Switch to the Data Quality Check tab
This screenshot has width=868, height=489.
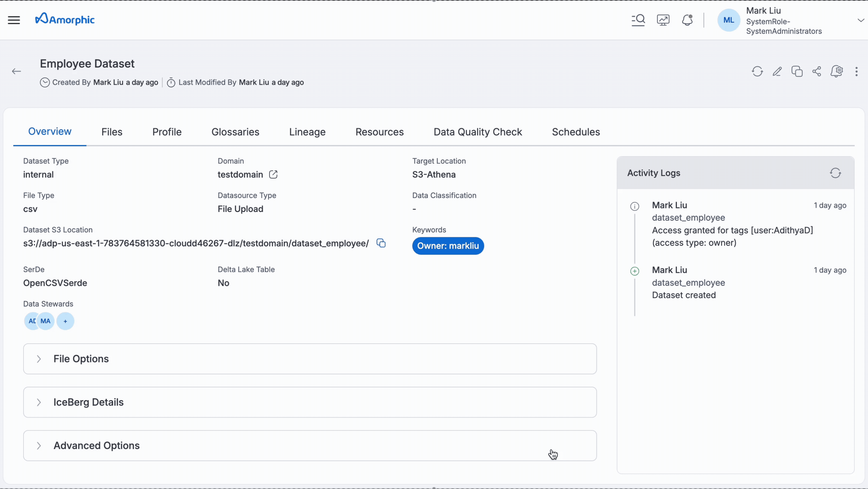(x=477, y=132)
